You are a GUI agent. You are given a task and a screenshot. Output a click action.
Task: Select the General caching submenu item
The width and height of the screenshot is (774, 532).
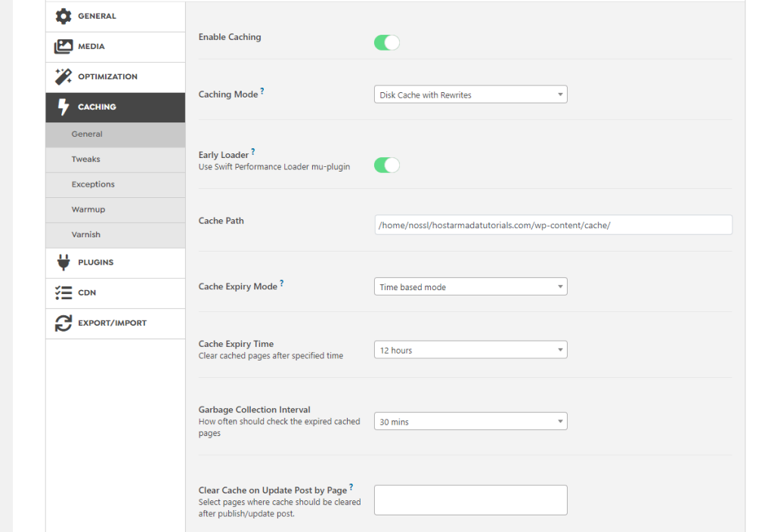pos(116,135)
